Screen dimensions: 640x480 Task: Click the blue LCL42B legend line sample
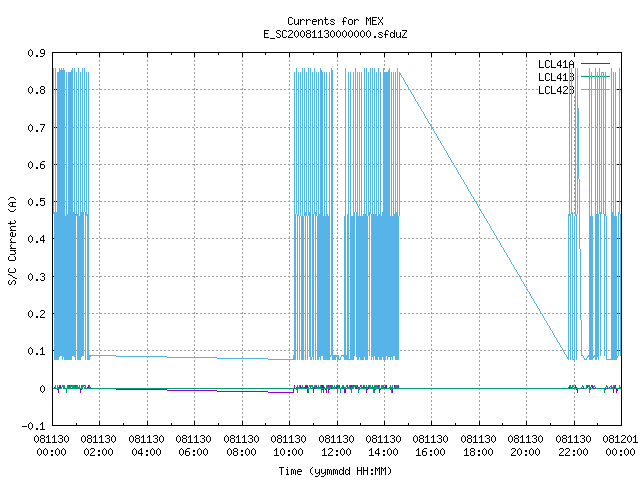(595, 90)
